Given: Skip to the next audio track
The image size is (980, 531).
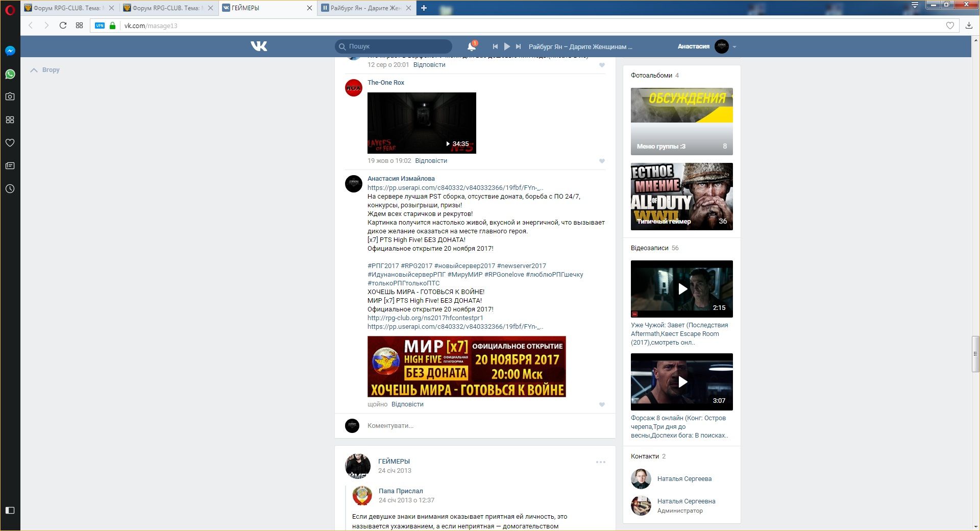Looking at the screenshot, I should (x=519, y=46).
